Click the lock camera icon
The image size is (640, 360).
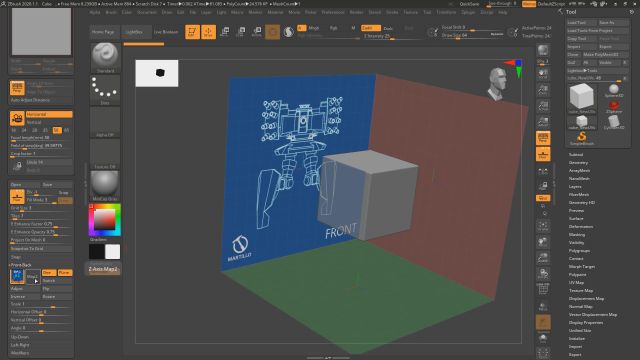point(17,166)
